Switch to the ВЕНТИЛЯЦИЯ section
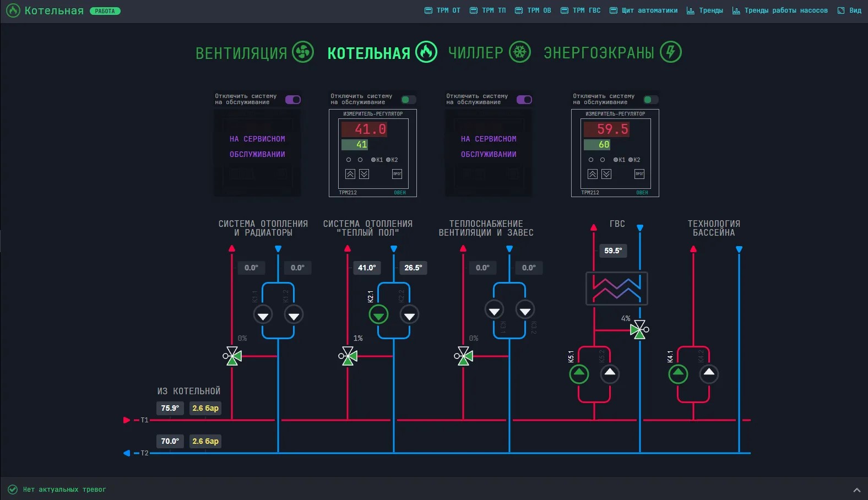Image resolution: width=868 pixels, height=500 pixels. tap(254, 52)
